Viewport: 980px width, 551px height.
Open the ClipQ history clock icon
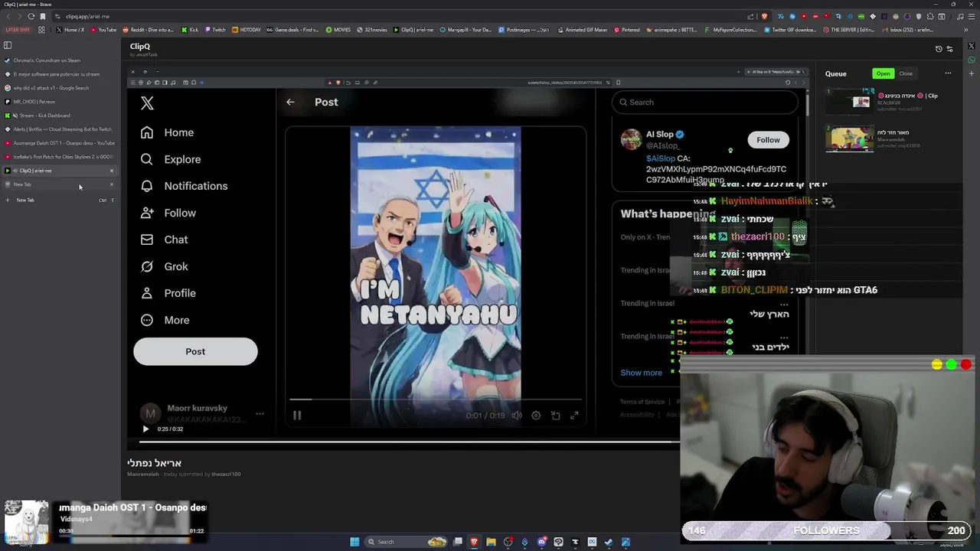[x=939, y=49]
